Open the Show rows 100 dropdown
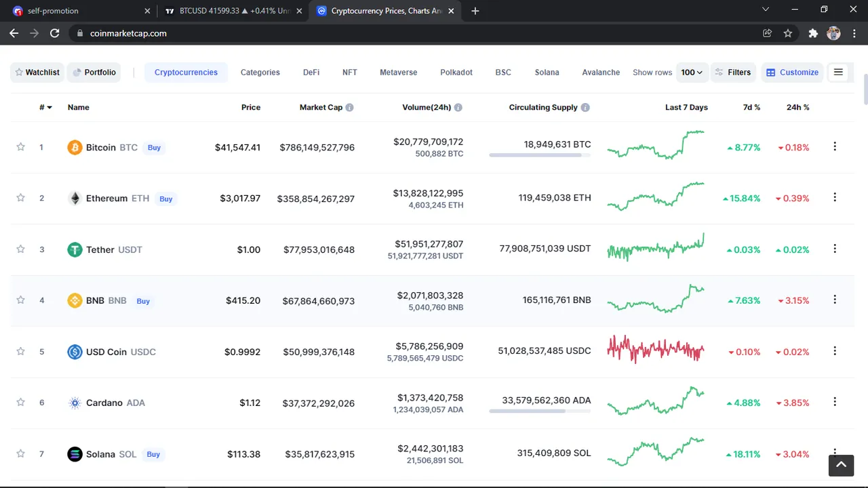Screen dimensions: 868x488 pos(692,73)
